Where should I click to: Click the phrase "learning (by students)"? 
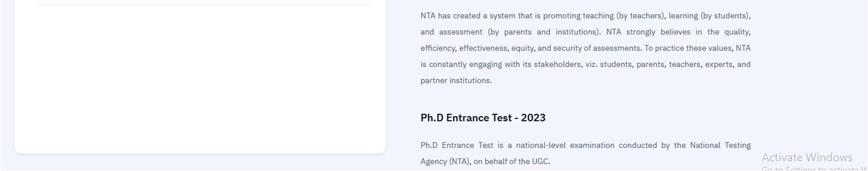coord(709,16)
